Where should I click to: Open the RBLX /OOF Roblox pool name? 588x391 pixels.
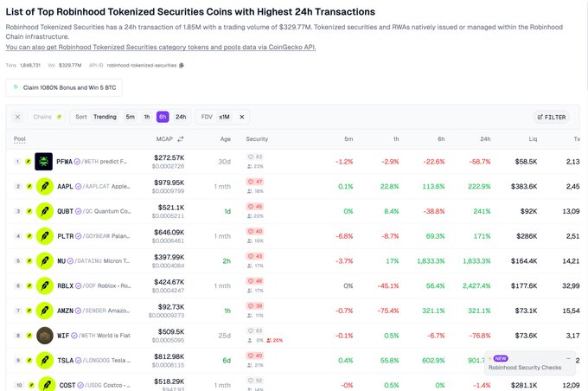(93, 286)
